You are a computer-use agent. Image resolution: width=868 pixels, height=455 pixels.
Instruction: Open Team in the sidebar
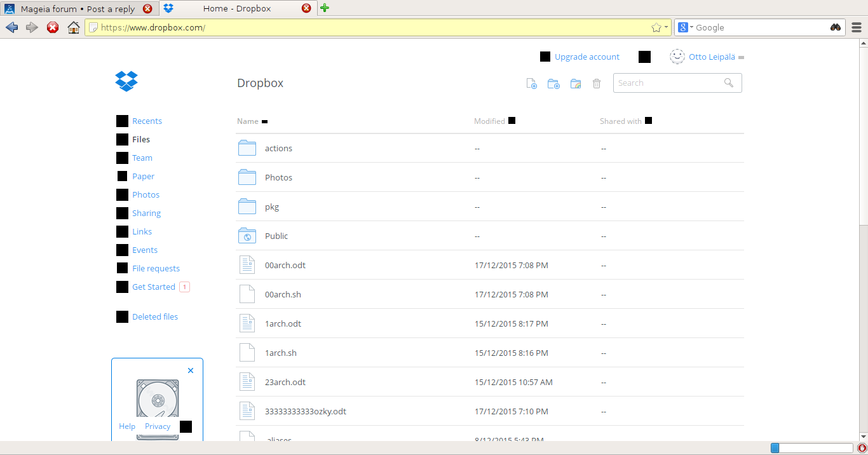142,158
